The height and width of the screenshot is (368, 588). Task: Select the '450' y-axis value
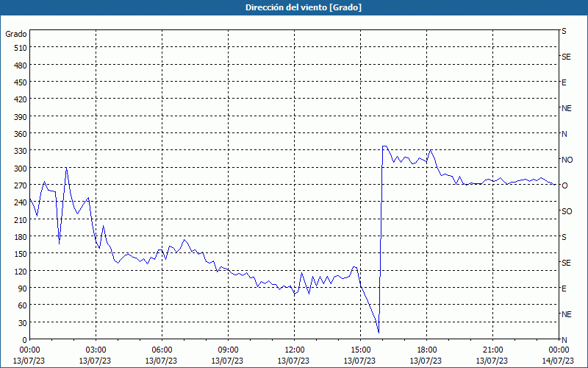(21, 82)
